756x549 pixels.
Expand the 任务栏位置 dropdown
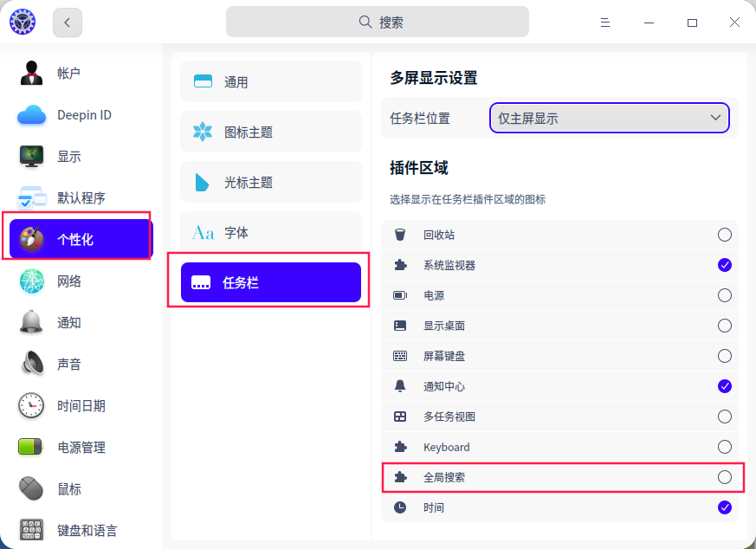click(610, 118)
